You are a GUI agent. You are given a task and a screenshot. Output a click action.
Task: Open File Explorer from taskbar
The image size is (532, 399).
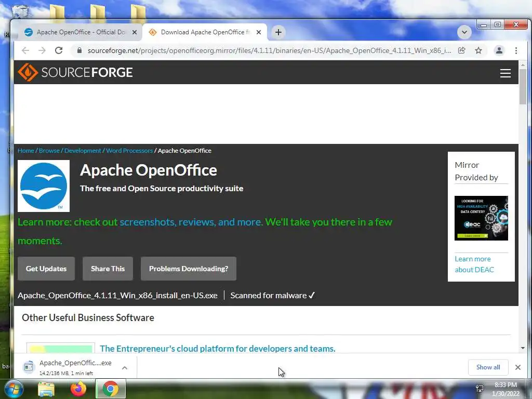[x=46, y=389]
